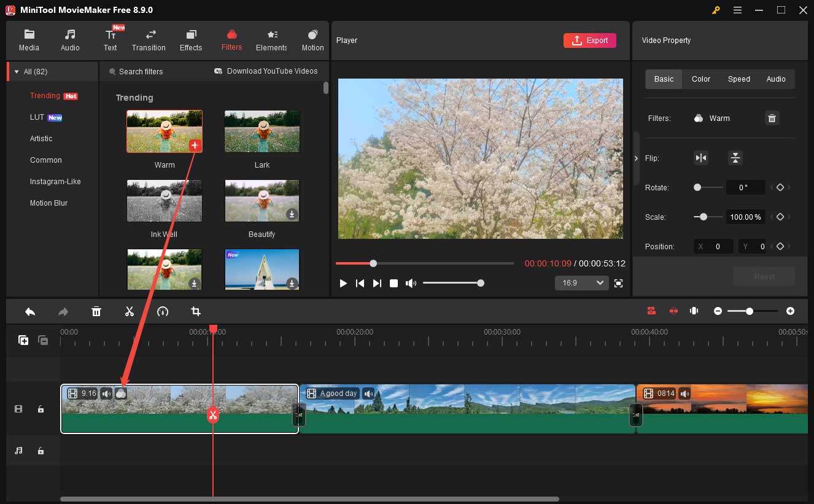Switch to the Transition tab
Image resolution: width=814 pixels, height=504 pixels.
click(149, 41)
